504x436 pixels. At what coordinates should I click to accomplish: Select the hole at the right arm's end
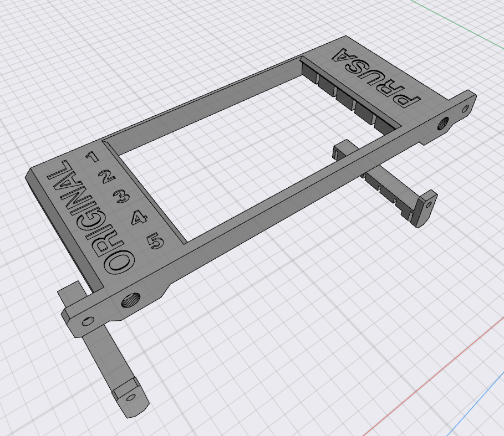tap(430, 202)
